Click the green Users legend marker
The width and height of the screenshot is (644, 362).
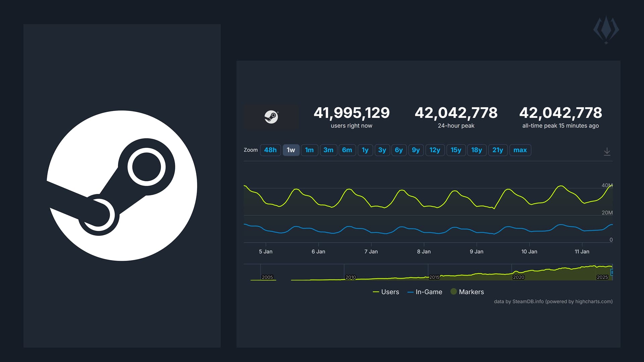[x=376, y=292]
